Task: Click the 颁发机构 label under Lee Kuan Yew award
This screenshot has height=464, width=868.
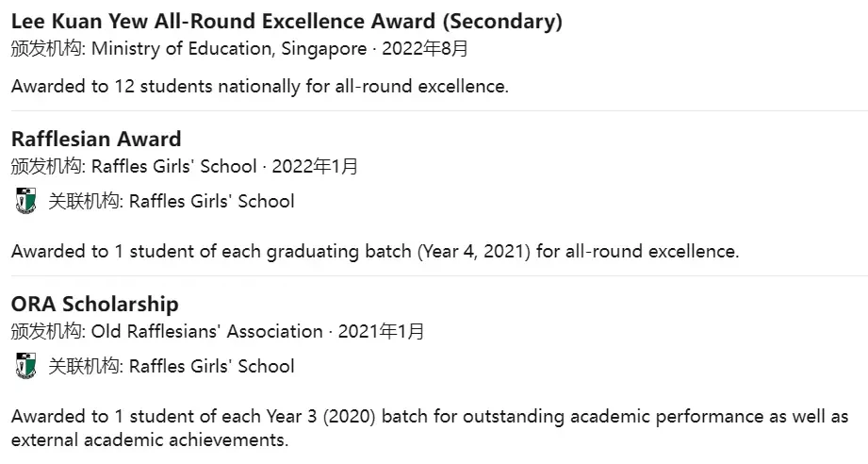Action: point(46,49)
